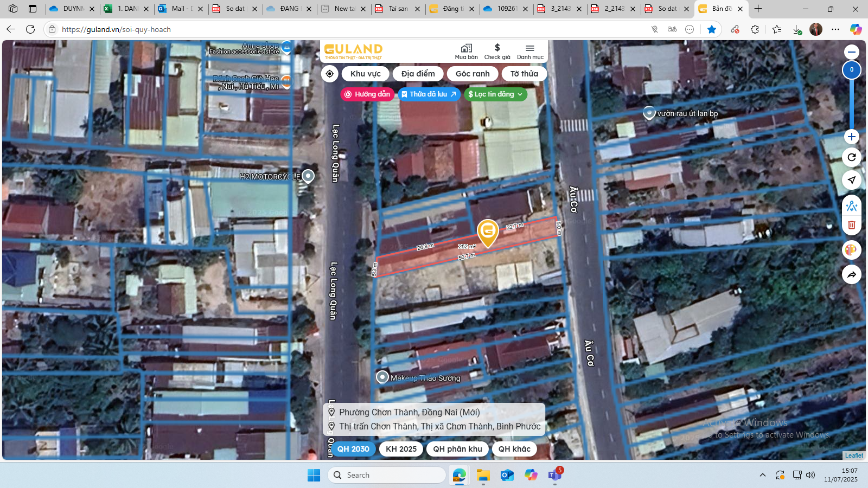Switch to the New tab browser tab

pyautogui.click(x=344, y=9)
